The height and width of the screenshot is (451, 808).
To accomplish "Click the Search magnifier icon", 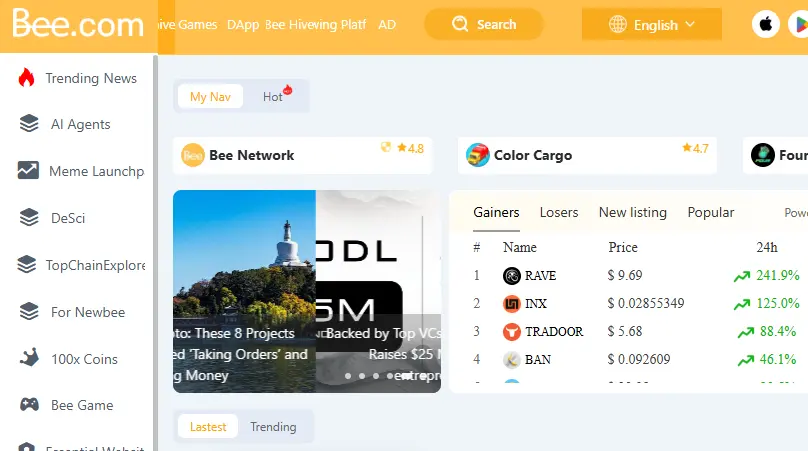I will (x=460, y=24).
